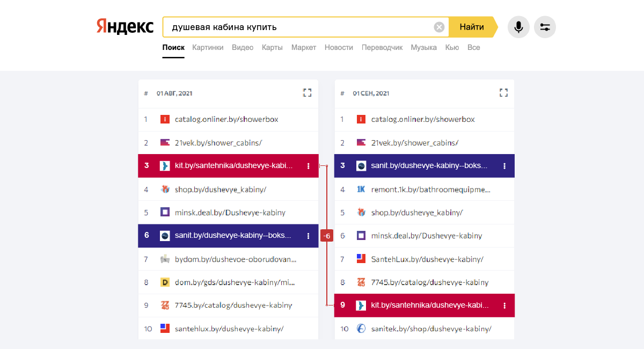Open shop.by/dushevye_kabiny/ in September list
Viewport: 644px width, 349px height.
pyautogui.click(x=417, y=212)
